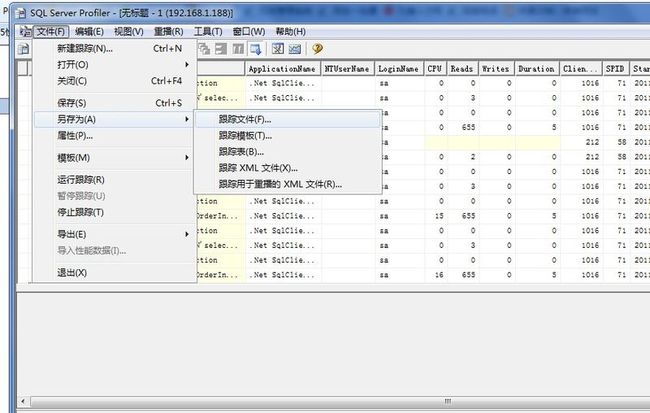The width and height of the screenshot is (650, 413).
Task: Open the 编辑(E) menu
Action: coord(90,32)
